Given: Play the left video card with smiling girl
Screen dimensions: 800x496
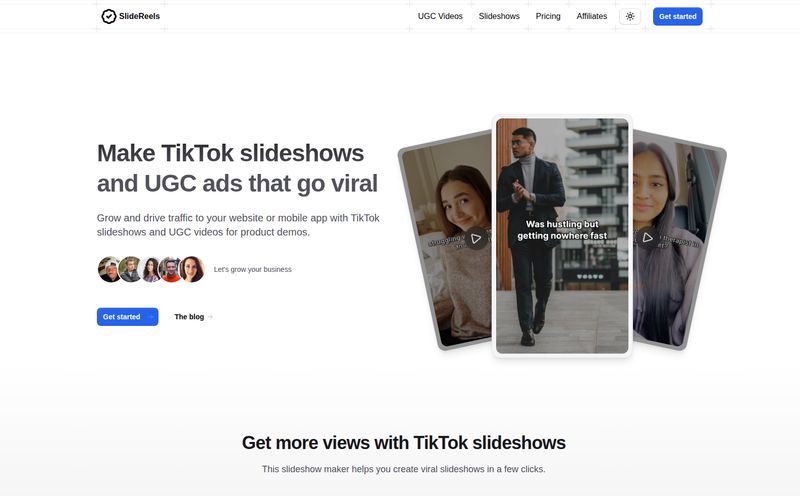Looking at the screenshot, I should [476, 238].
